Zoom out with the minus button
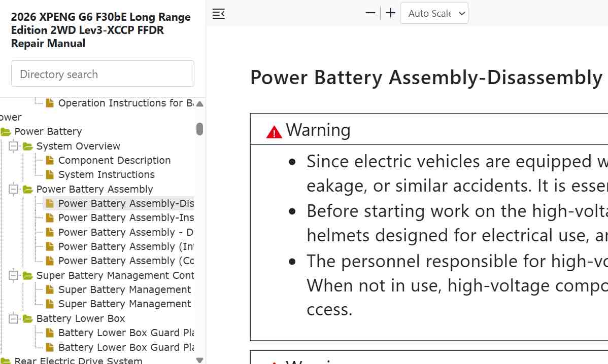Screen dimensions: 608x364 pyautogui.click(x=370, y=13)
